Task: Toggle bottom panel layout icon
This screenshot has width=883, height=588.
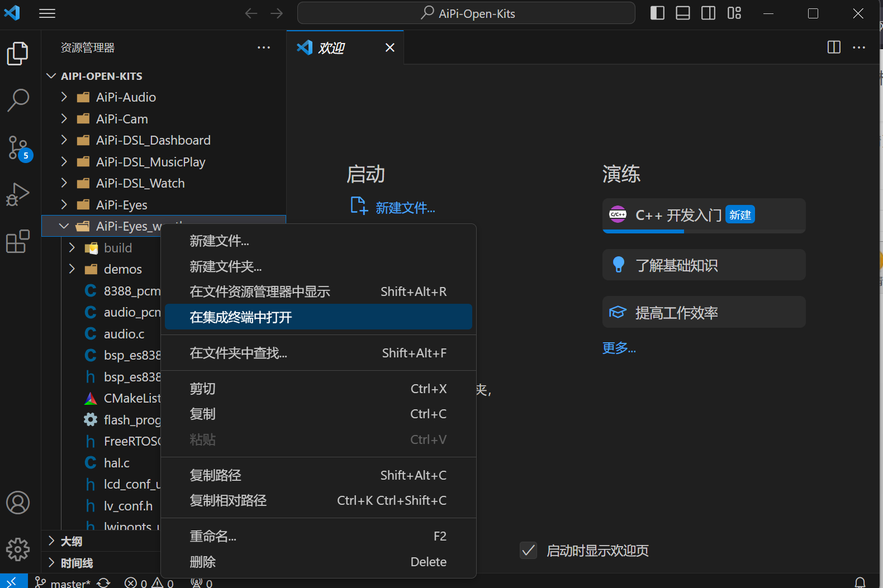Action: (683, 13)
